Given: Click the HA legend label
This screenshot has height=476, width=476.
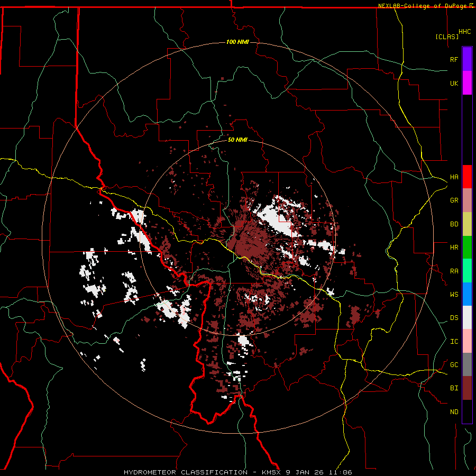Looking at the screenshot, I should tap(454, 177).
